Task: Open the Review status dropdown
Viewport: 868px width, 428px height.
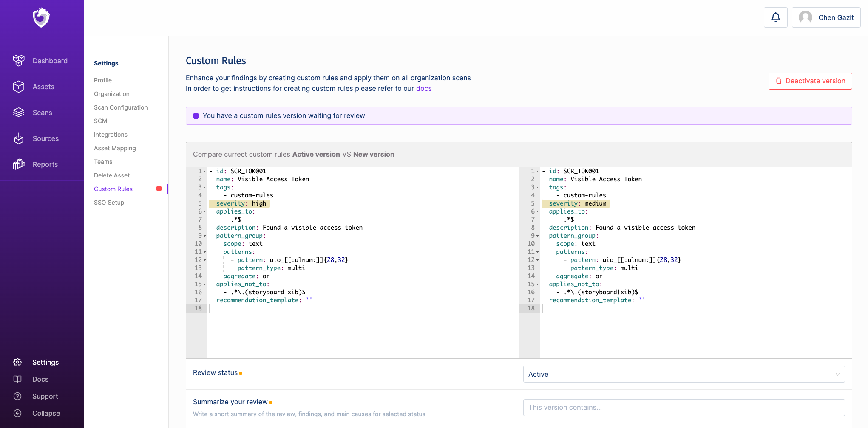Action: (684, 374)
